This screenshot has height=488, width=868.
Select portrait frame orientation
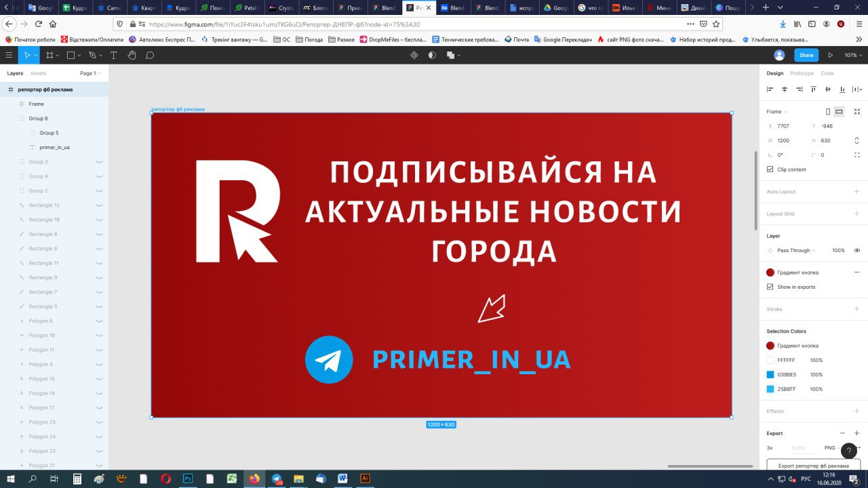click(x=828, y=111)
